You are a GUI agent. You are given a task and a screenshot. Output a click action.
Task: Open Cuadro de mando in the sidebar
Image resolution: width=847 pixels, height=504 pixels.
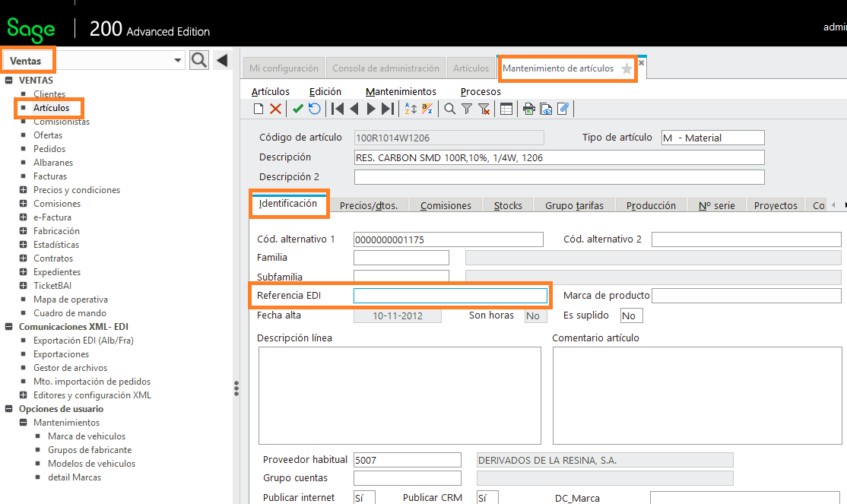pos(70,313)
